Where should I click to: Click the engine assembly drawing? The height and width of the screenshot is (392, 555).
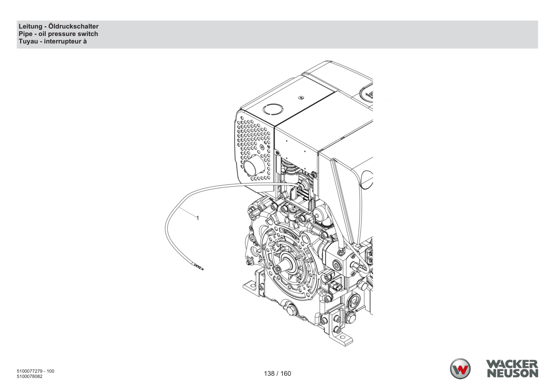click(x=304, y=204)
